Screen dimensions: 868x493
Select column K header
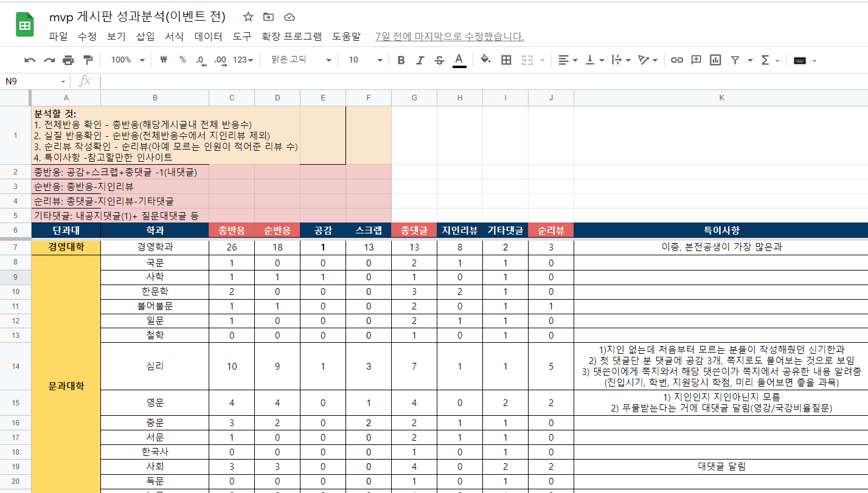pos(721,98)
